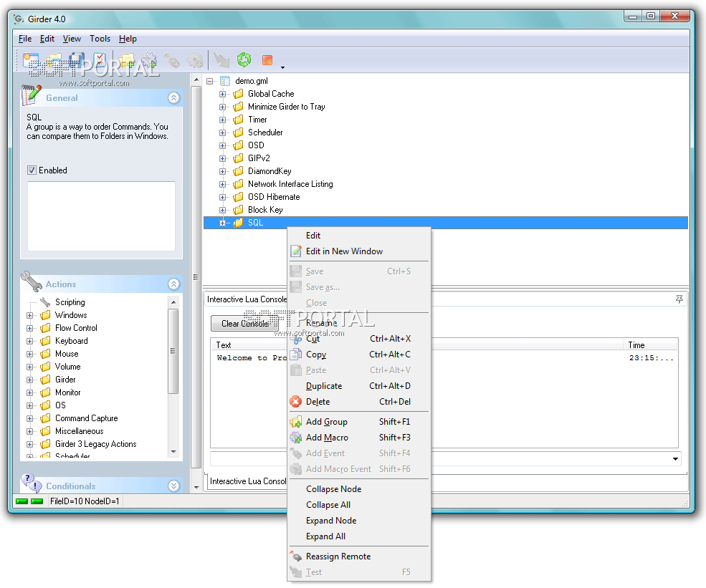Open the File menu

tap(25, 39)
